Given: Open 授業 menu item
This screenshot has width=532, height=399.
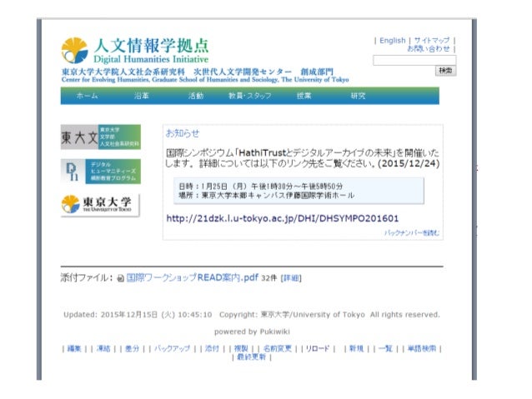Looking at the screenshot, I should (x=304, y=96).
